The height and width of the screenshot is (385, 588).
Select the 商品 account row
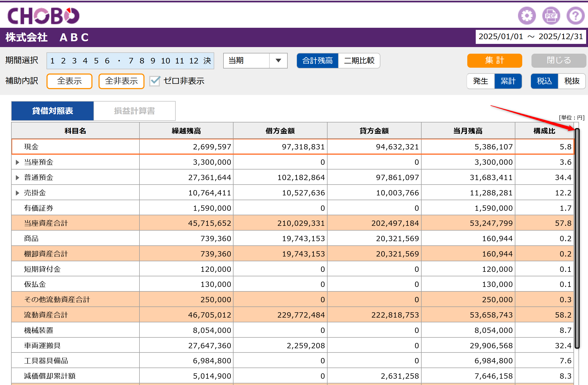[293, 239]
